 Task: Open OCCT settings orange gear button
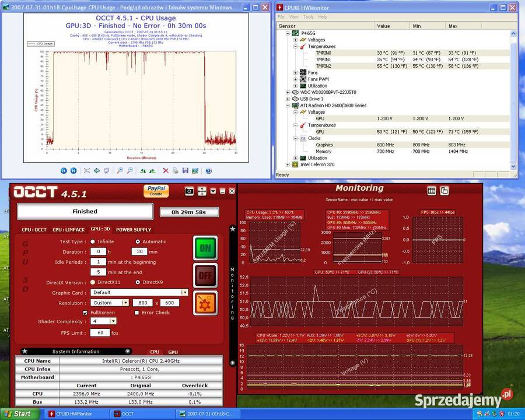[x=205, y=303]
